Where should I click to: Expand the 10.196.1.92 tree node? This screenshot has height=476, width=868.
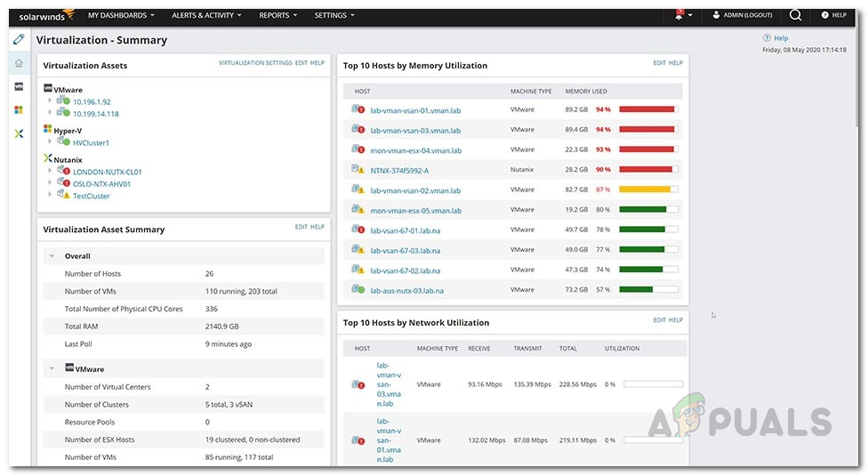tap(51, 101)
